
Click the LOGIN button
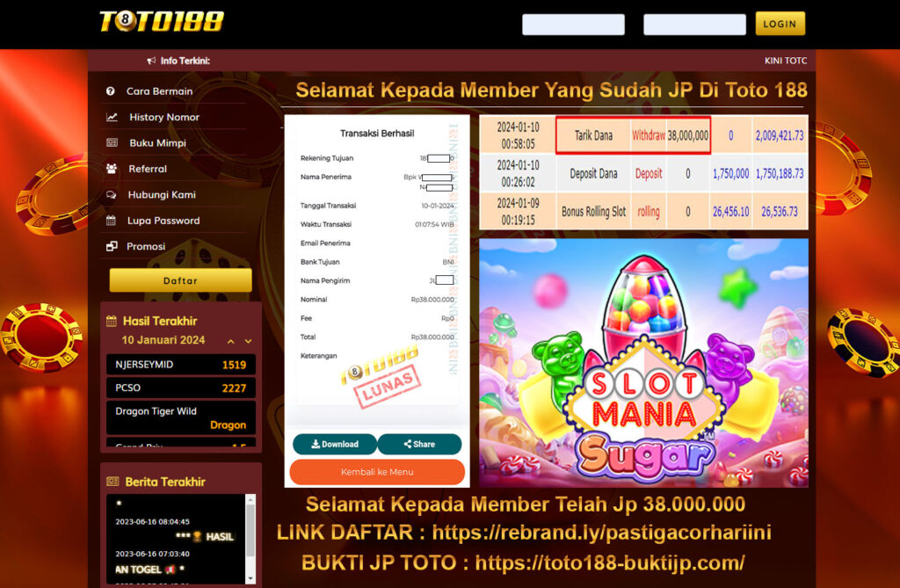pyautogui.click(x=780, y=24)
